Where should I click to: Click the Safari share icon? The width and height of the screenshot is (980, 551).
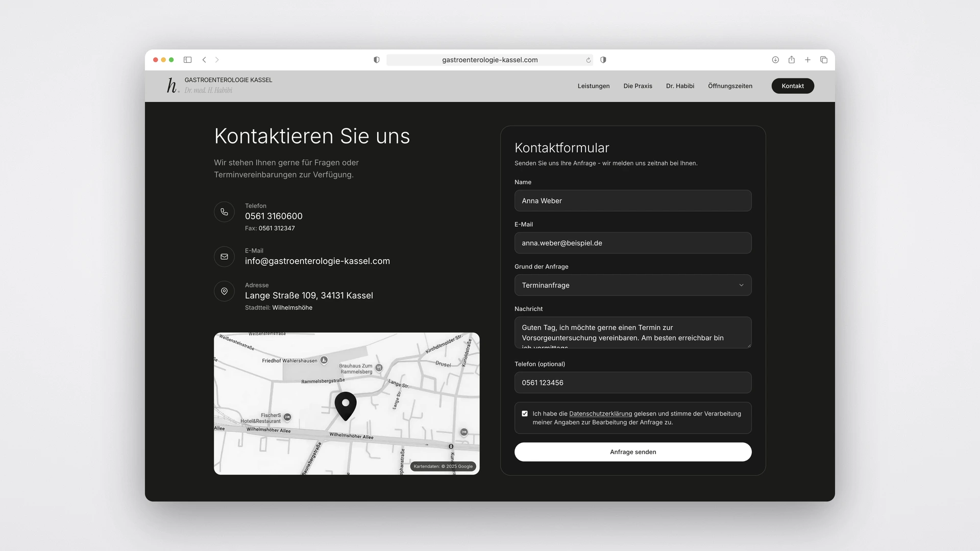click(792, 60)
